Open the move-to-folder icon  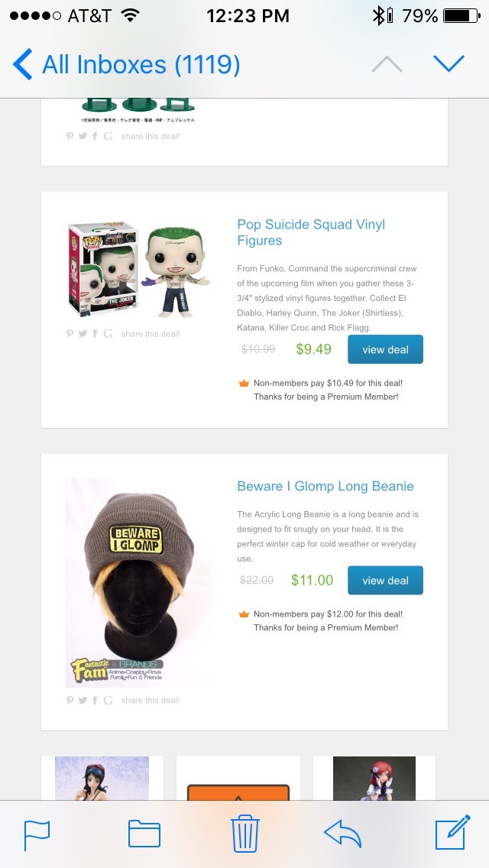point(144,834)
